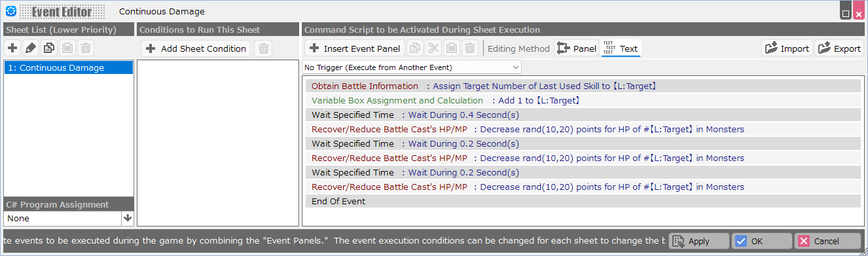Click Add Sheet Condition button
868x256 pixels.
pyautogui.click(x=196, y=48)
